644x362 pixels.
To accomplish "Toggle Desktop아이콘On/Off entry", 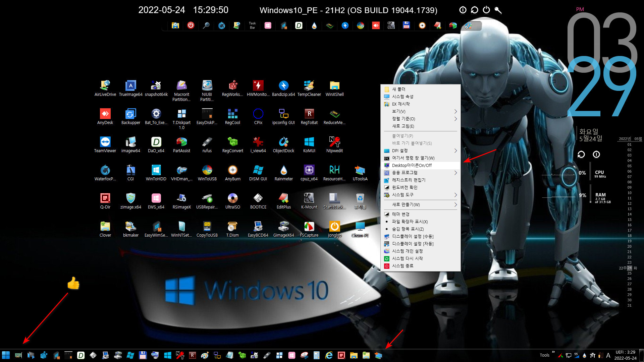I will pos(421,165).
